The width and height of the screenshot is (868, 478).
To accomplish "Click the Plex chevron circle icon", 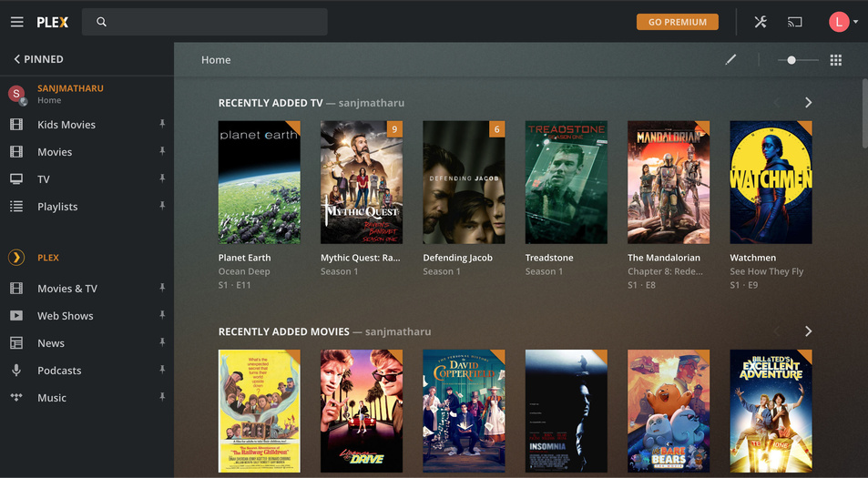I will pyautogui.click(x=16, y=258).
